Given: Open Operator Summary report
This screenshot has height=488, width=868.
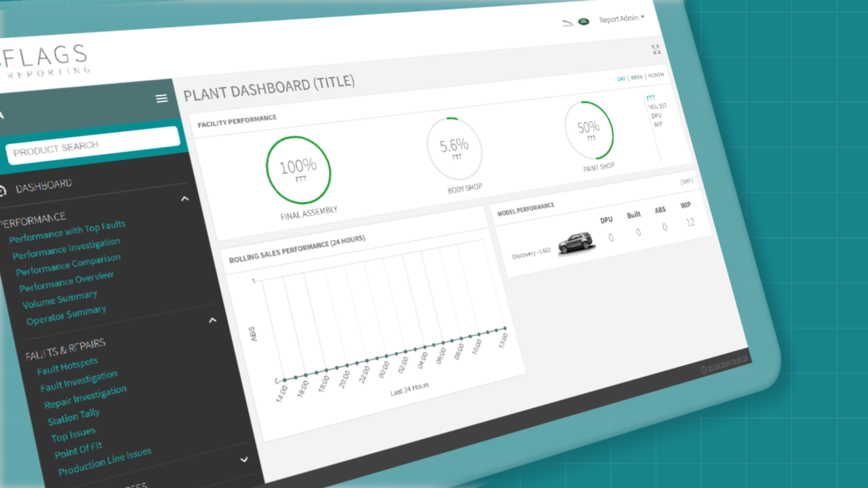Looking at the screenshot, I should click(x=66, y=316).
